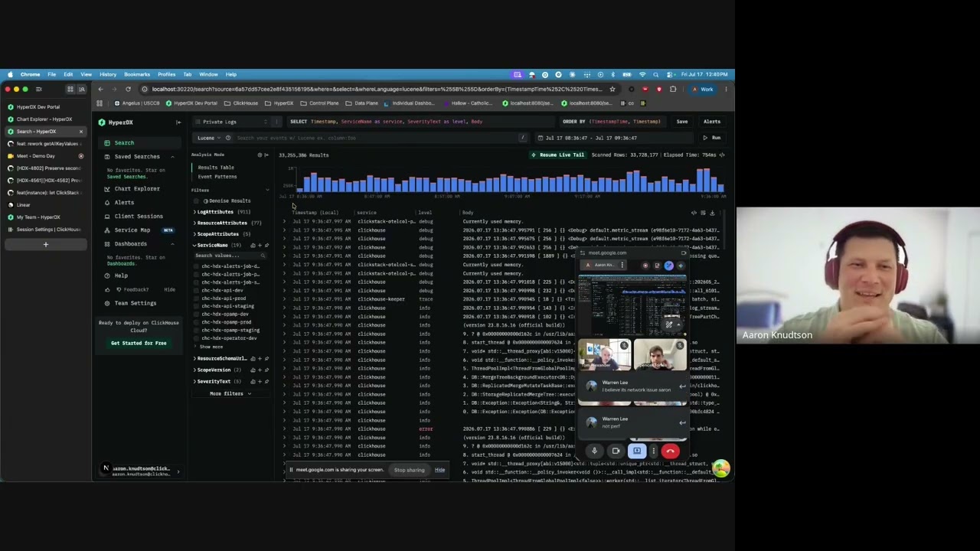The image size is (980, 551).
Task: Open Alerts page in sidebar
Action: pyautogui.click(x=123, y=202)
